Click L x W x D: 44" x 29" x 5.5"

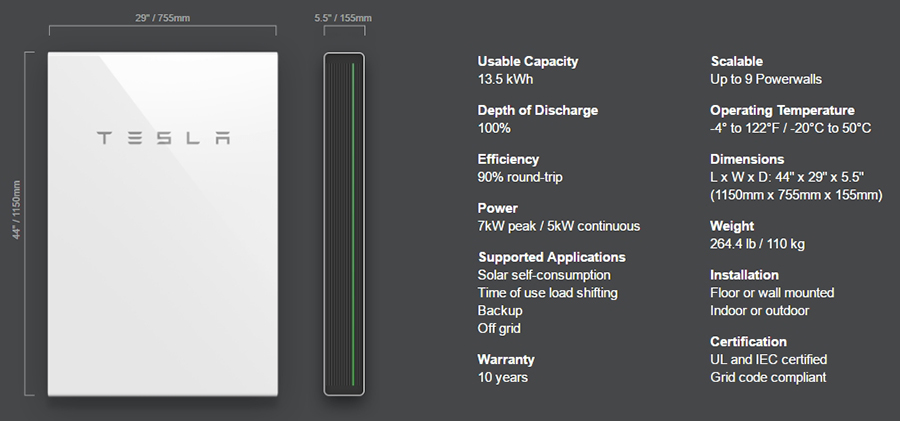click(787, 177)
